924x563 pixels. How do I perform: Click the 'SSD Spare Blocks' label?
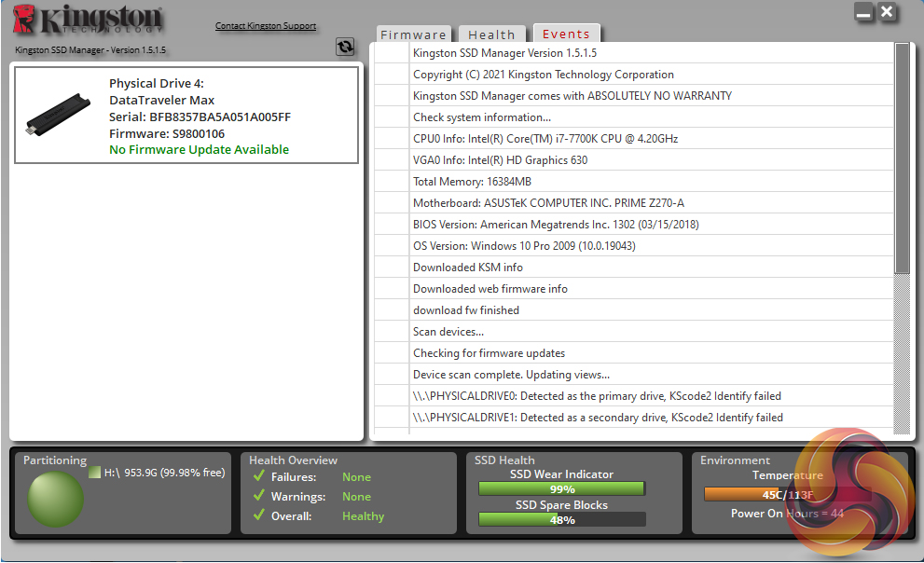pyautogui.click(x=561, y=504)
